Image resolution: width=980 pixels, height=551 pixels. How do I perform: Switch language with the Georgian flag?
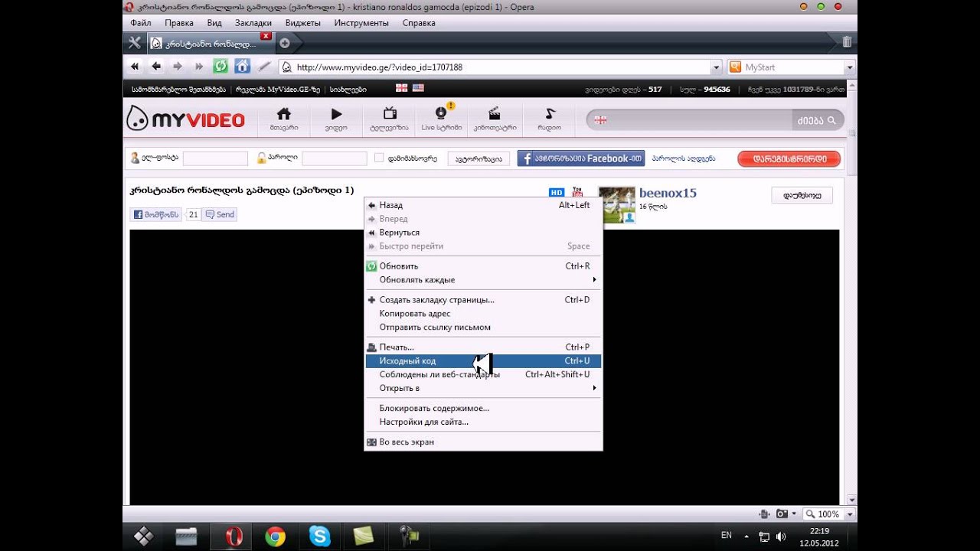(x=401, y=88)
